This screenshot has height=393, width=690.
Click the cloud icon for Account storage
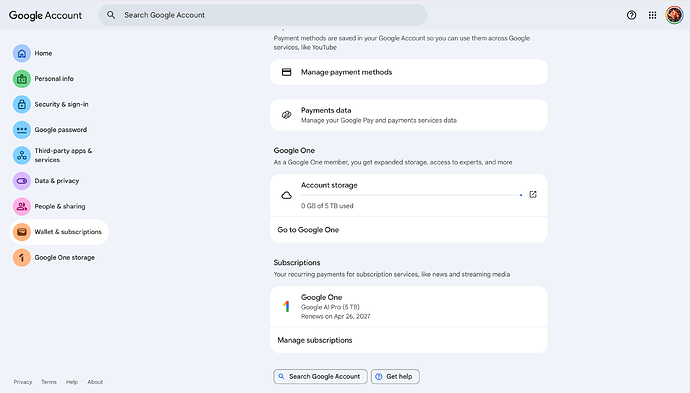[x=286, y=195]
